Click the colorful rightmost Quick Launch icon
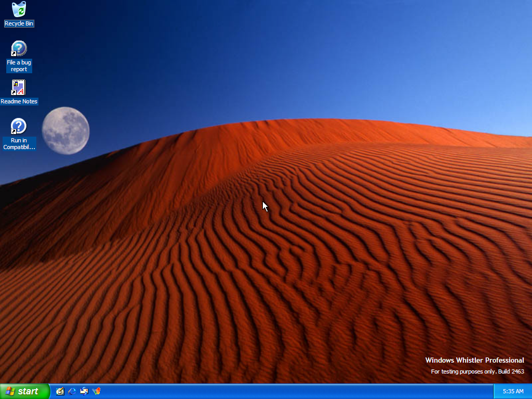 pos(96,391)
